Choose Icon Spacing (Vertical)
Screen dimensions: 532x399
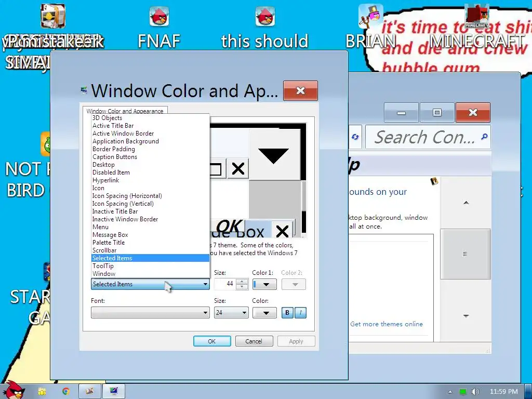[150, 204]
